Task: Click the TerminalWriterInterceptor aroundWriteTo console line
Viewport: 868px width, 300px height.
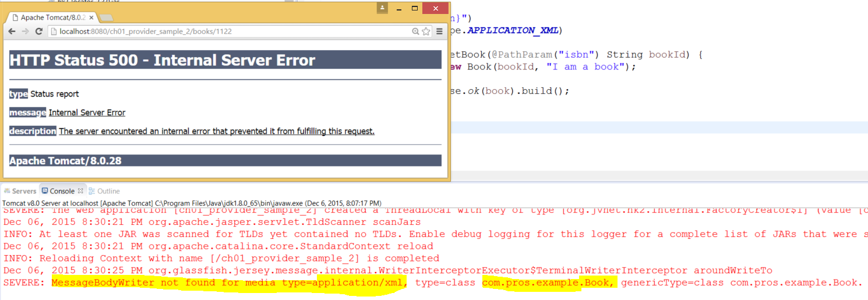Action: 387,270
